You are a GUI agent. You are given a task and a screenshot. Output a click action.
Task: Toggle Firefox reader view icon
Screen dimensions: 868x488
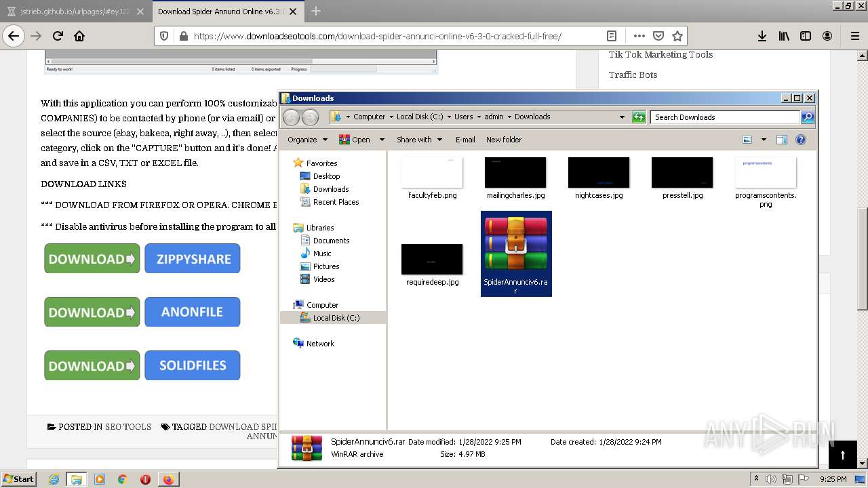pos(611,36)
